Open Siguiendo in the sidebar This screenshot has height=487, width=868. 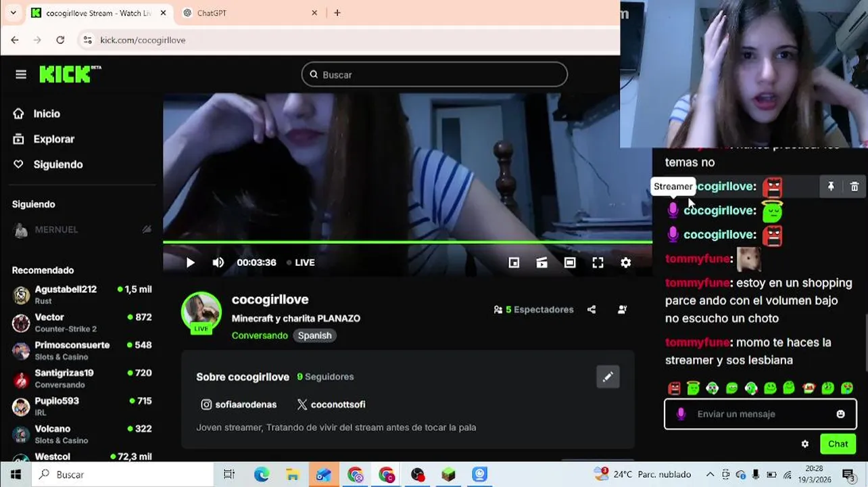[x=57, y=164]
